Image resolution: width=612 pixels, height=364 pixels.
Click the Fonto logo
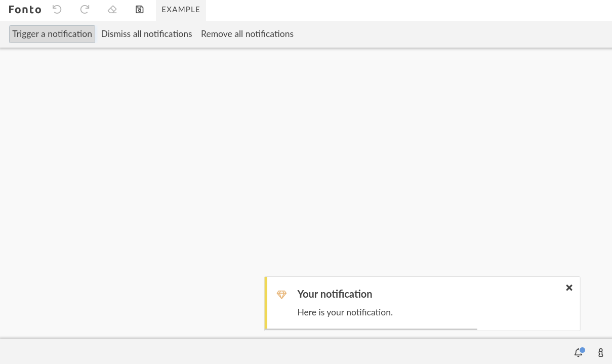click(25, 10)
